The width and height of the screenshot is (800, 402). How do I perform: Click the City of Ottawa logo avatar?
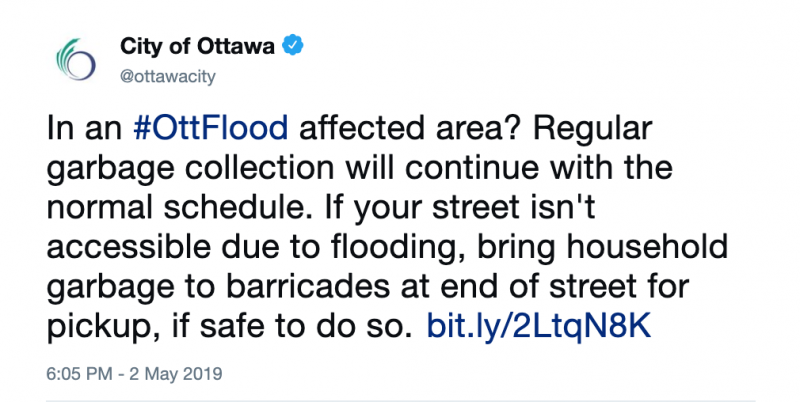(75, 59)
